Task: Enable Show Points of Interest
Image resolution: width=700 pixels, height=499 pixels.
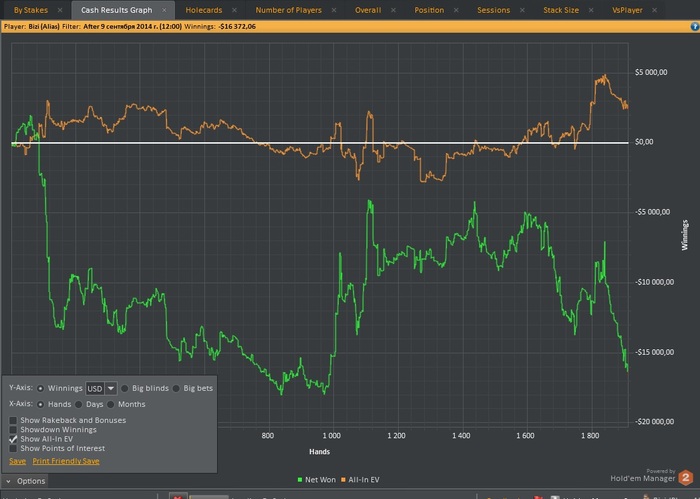Action: click(x=13, y=449)
